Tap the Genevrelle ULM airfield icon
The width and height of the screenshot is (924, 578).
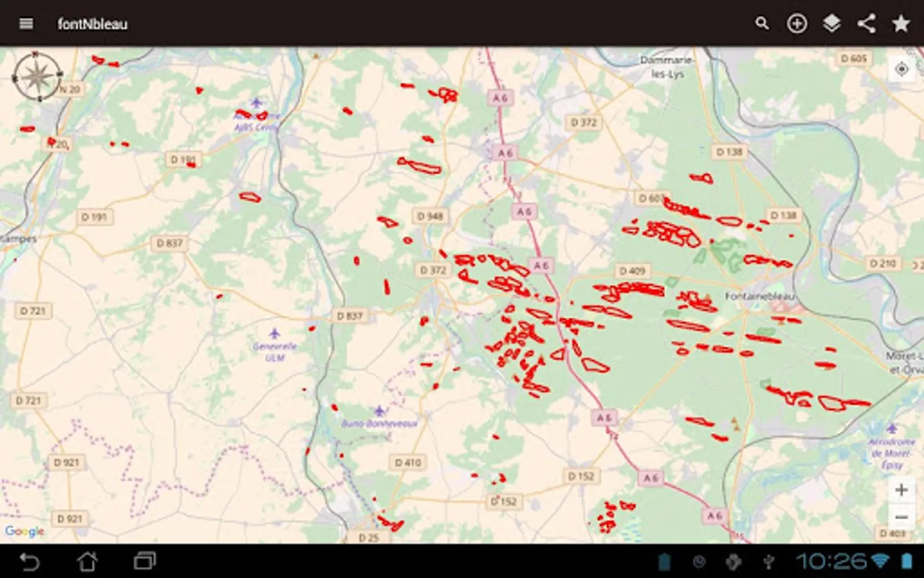pos(275,333)
